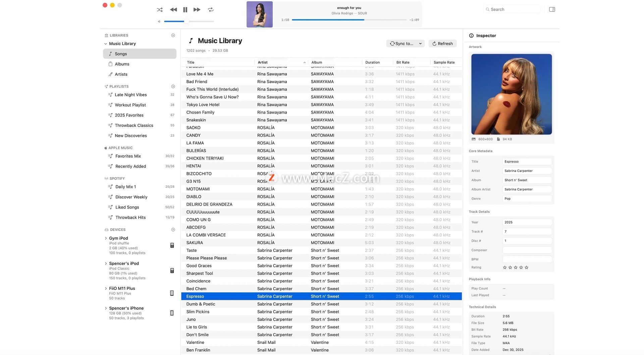Edit the Genre field in Inspector
Screen dimensions: 644x355
[x=527, y=199]
